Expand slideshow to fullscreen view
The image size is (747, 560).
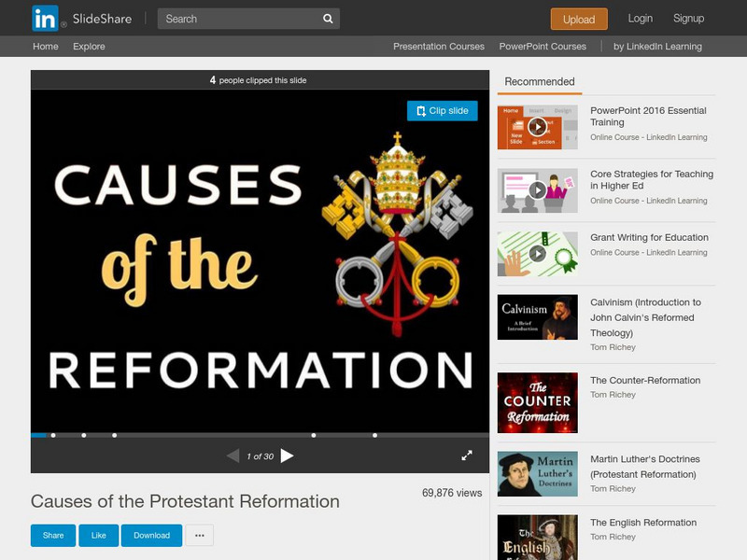[468, 454]
